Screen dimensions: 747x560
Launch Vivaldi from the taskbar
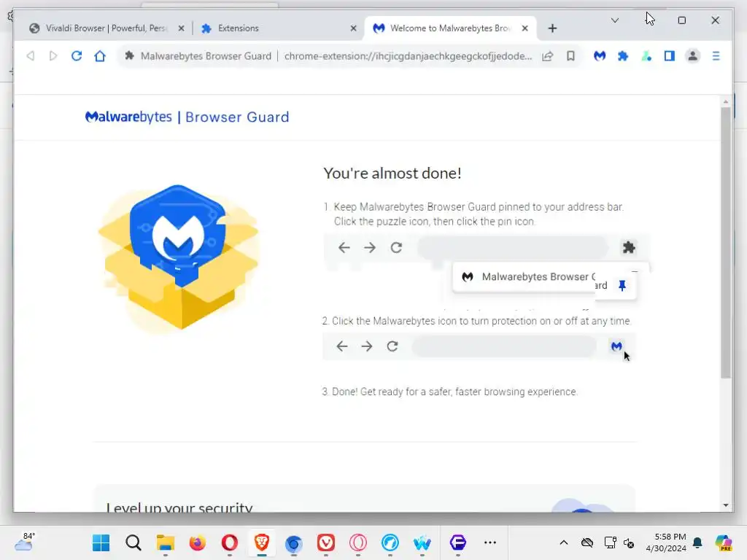click(x=326, y=542)
